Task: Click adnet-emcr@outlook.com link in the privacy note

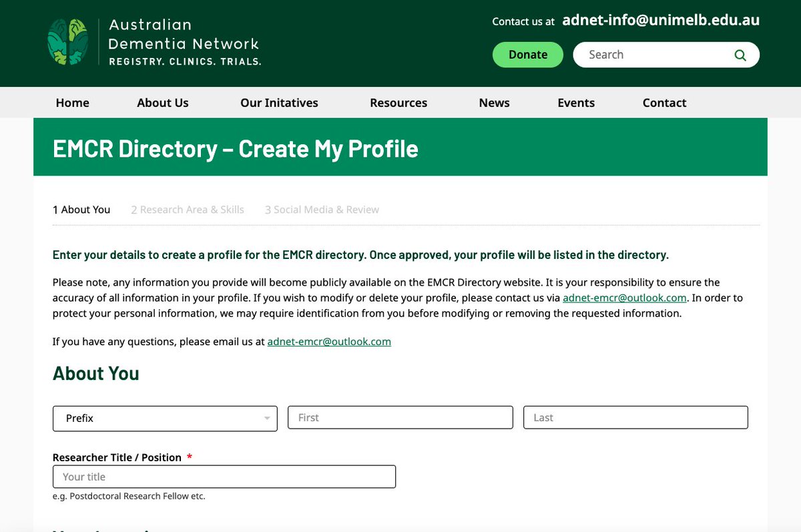Action: point(625,298)
